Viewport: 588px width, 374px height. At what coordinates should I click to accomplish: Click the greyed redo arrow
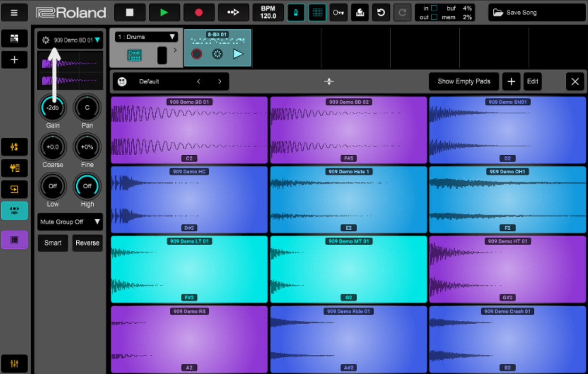pyautogui.click(x=402, y=13)
